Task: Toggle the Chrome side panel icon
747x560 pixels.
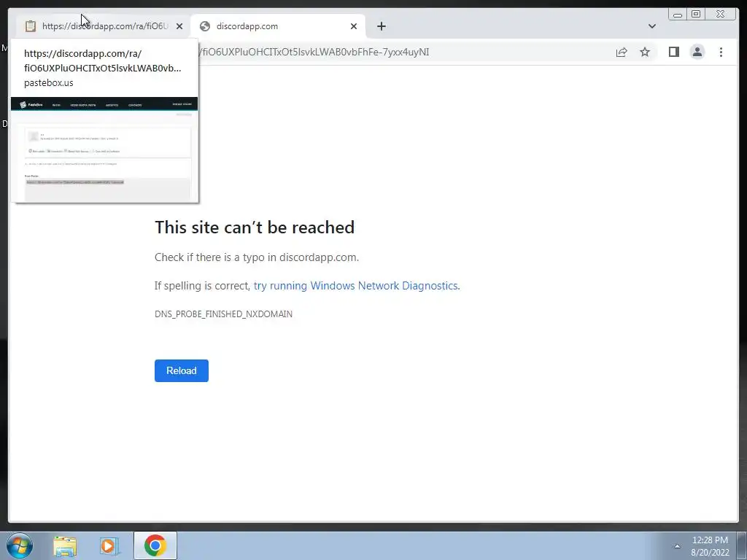Action: 673,52
